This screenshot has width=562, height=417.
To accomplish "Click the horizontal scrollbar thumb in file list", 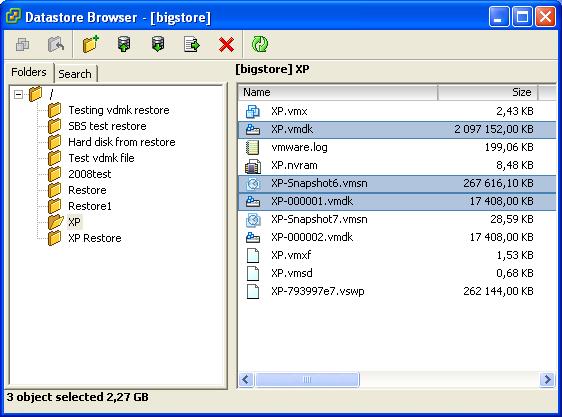I will [x=307, y=379].
